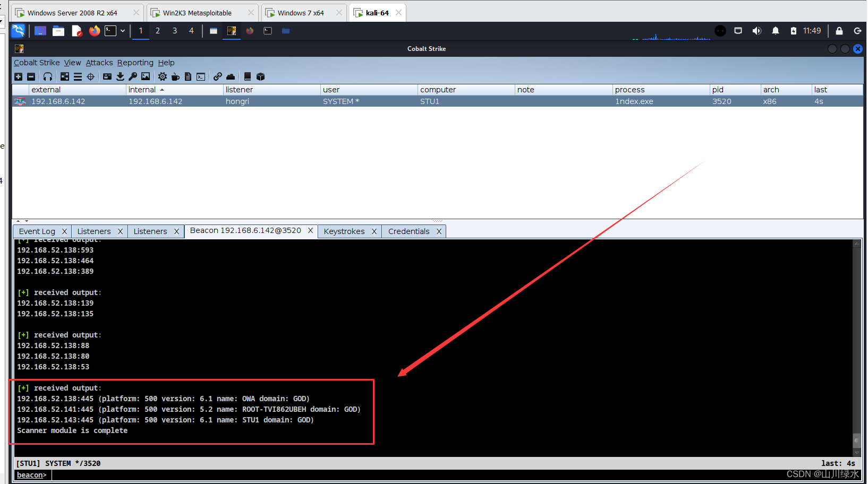Image resolution: width=868 pixels, height=484 pixels.
Task: Close the Beacon 192.168.6.142@3520 tab
Action: (x=310, y=230)
